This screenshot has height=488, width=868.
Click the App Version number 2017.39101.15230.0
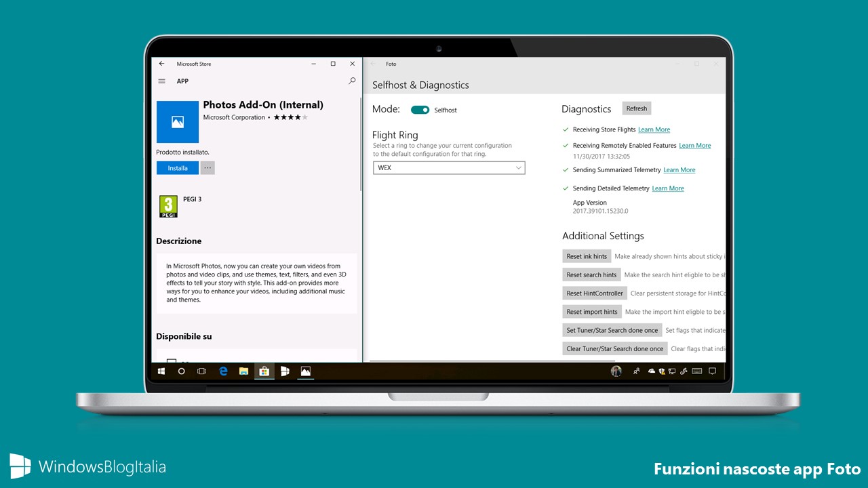(601, 211)
